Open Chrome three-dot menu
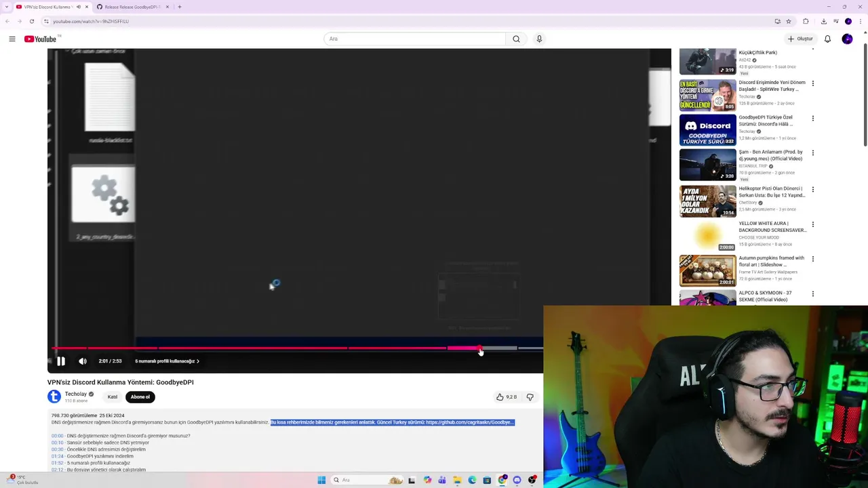The image size is (868, 488). [x=861, y=21]
